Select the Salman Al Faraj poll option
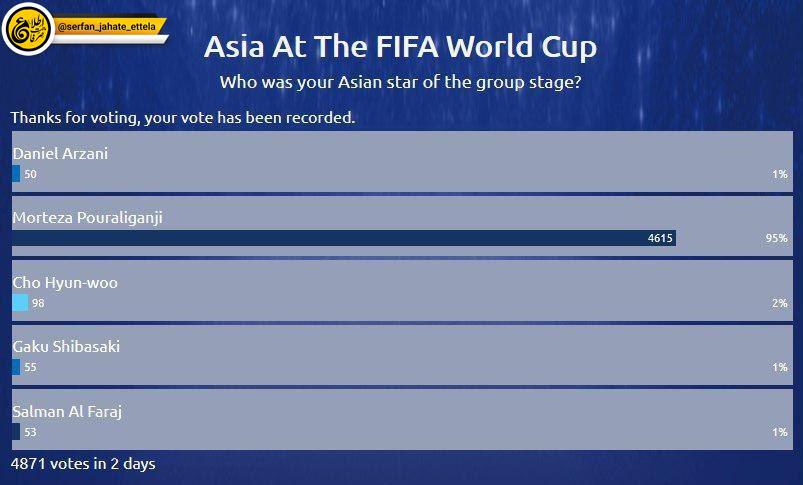This screenshot has width=803, height=485. (x=402, y=419)
